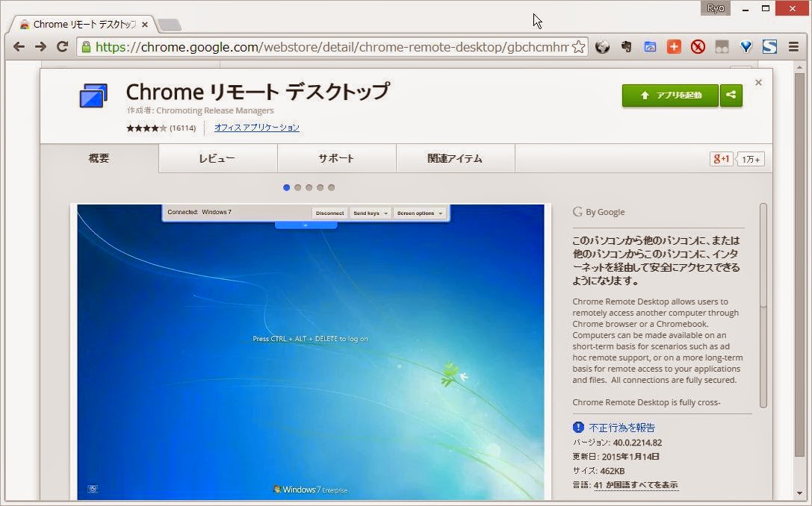Select the second screenshot carousel dot
The width and height of the screenshot is (812, 506).
[298, 188]
